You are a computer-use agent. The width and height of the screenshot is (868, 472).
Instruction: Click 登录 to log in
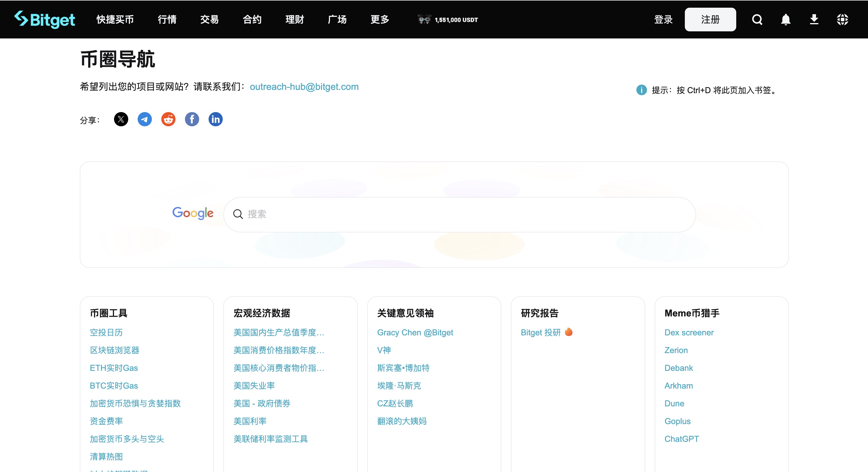pyautogui.click(x=663, y=20)
